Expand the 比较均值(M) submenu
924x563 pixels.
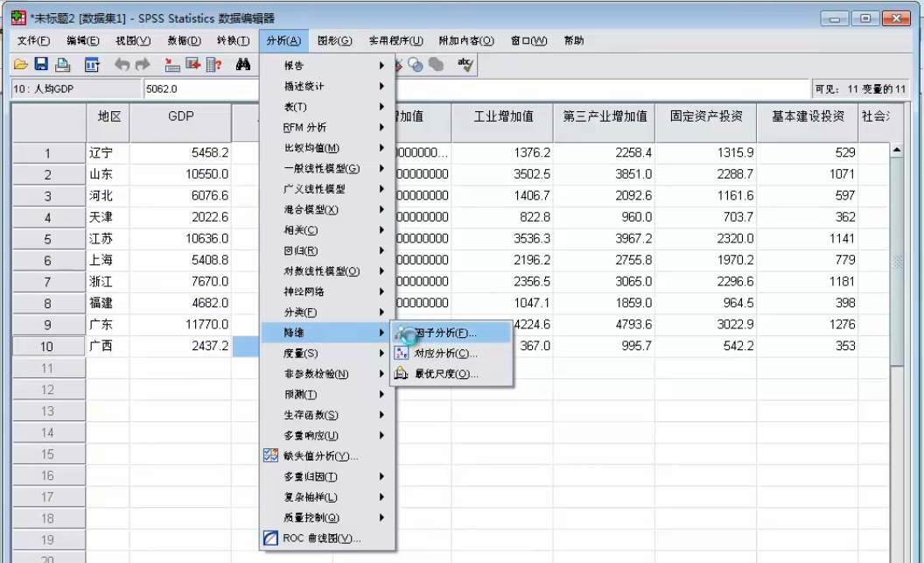pos(327,148)
